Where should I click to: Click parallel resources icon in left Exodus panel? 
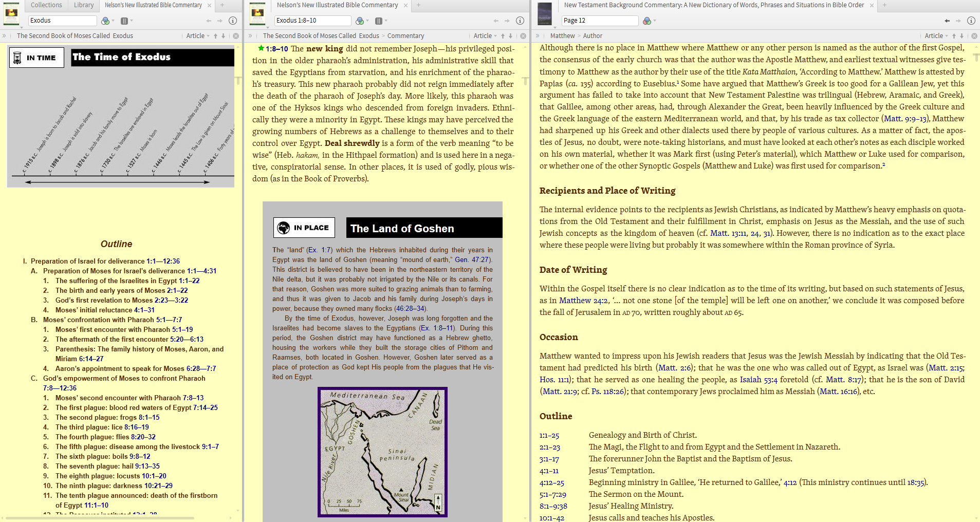tap(124, 21)
